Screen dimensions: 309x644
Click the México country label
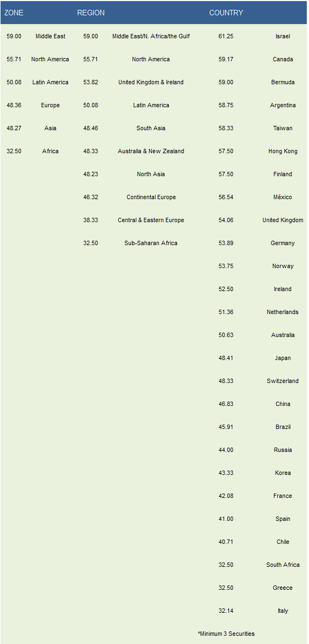[283, 197]
